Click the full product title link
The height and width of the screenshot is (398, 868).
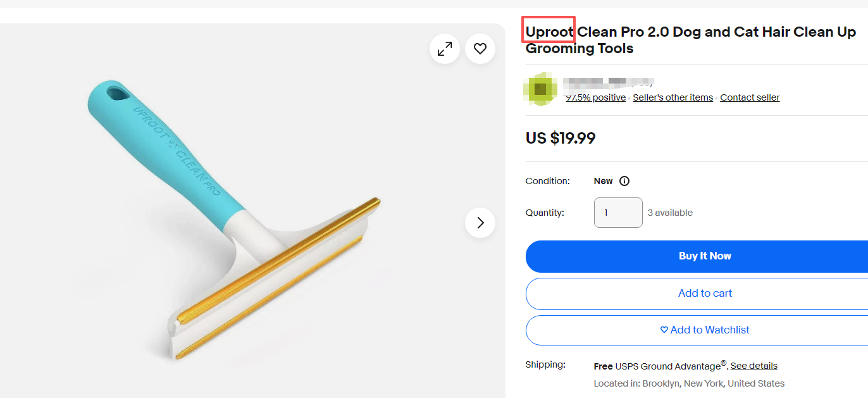[690, 39]
